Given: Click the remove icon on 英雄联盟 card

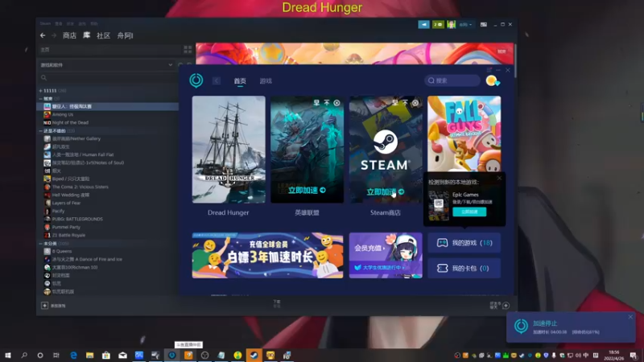Looking at the screenshot, I should click(336, 103).
